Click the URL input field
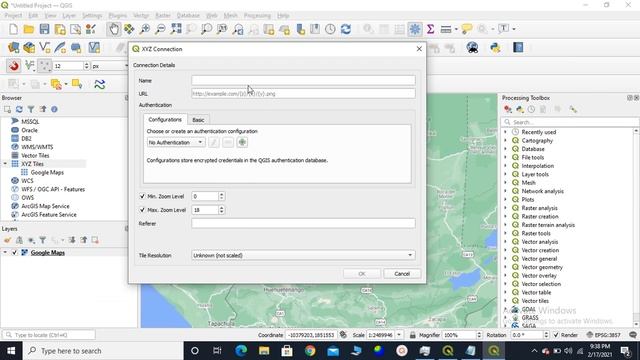The width and height of the screenshot is (640, 360). pos(303,93)
